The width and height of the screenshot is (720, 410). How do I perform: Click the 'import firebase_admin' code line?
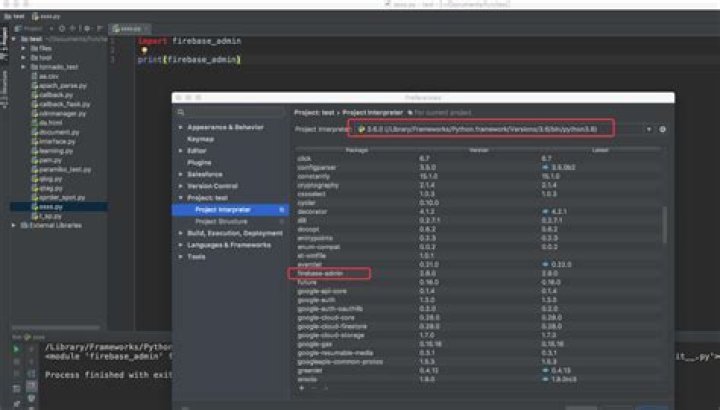click(190, 41)
